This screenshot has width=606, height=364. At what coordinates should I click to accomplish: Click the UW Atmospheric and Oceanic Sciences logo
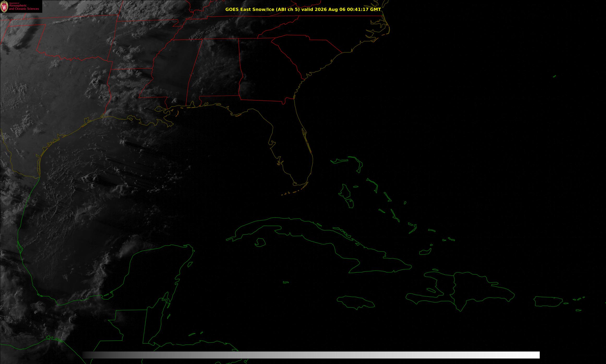[21, 7]
